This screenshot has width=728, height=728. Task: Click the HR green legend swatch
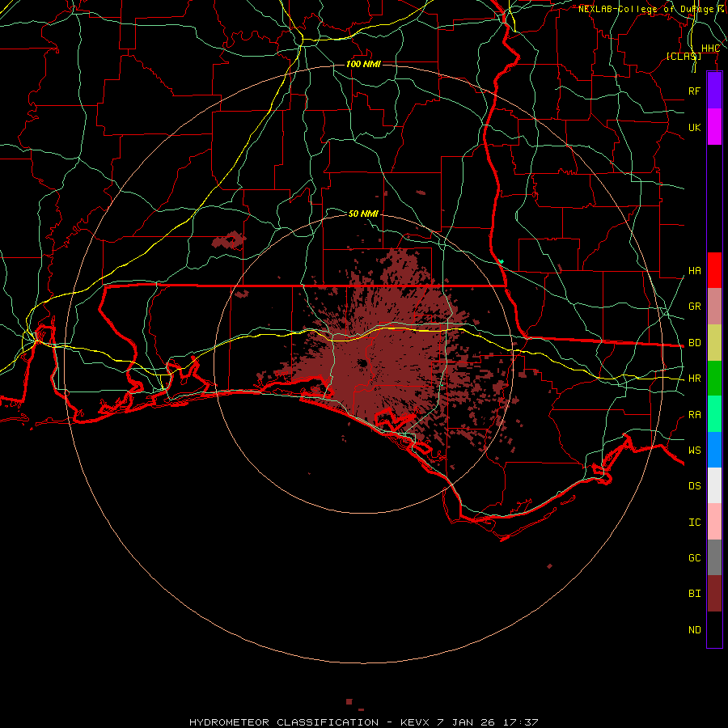[x=714, y=379]
